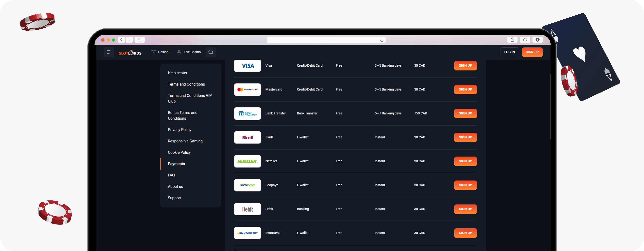The image size is (644, 251).
Task: Click the browser share icon
Action: (512, 40)
